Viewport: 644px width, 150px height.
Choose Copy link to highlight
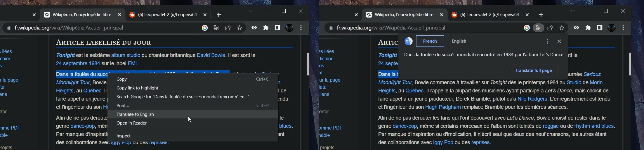click(x=193, y=88)
